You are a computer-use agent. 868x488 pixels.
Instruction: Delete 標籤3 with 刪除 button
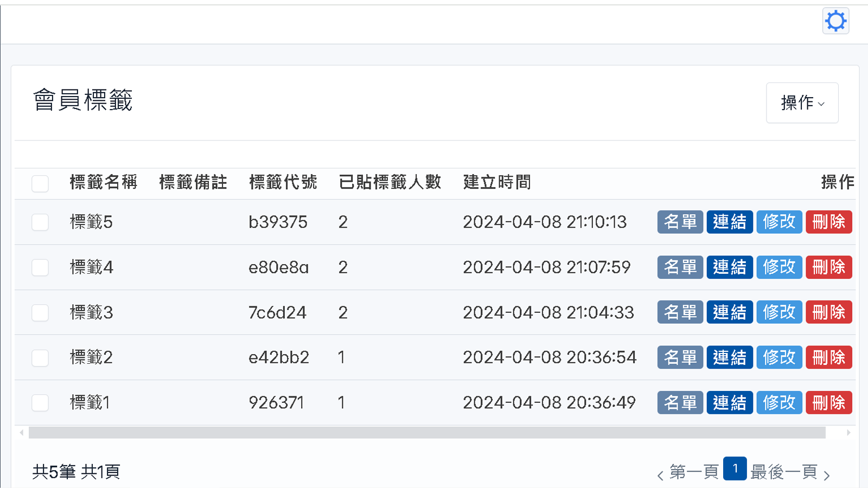pos(829,312)
